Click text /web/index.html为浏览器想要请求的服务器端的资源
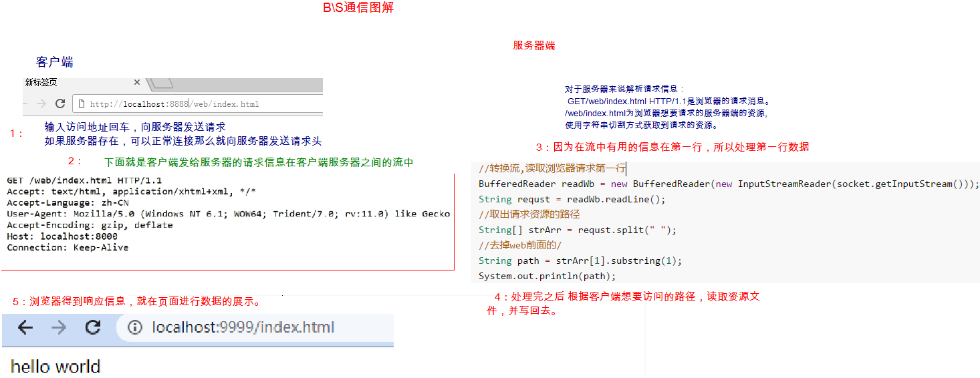This screenshot has width=980, height=378. click(666, 114)
